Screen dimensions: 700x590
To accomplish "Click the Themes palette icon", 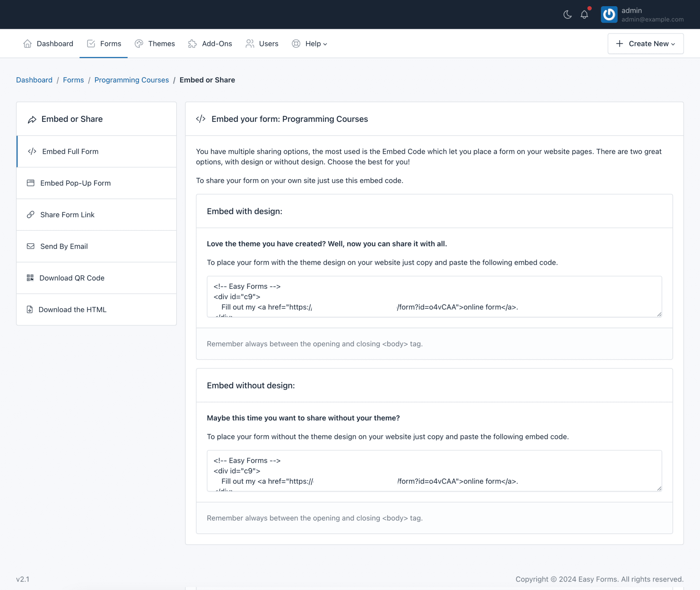I will pos(139,44).
